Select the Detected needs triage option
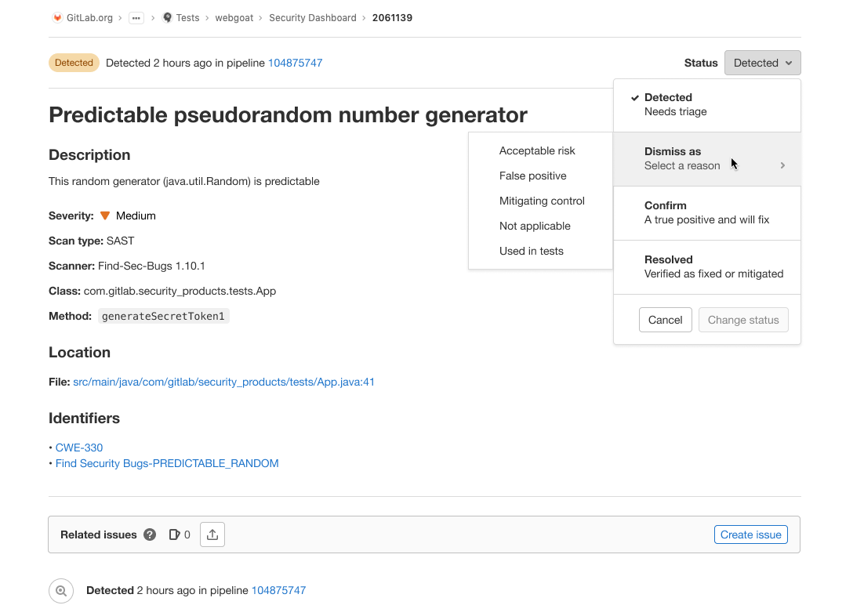The width and height of the screenshot is (864, 616). pyautogui.click(x=706, y=104)
